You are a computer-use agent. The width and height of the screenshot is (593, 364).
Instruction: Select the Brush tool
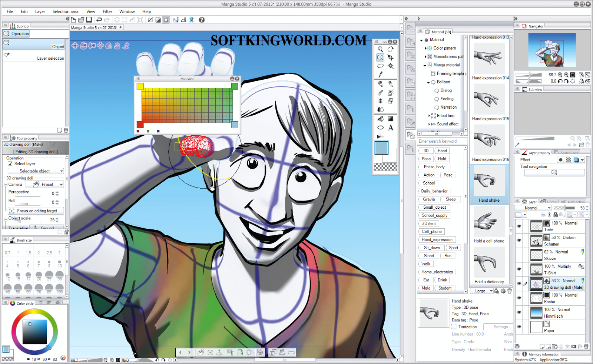tap(380, 92)
